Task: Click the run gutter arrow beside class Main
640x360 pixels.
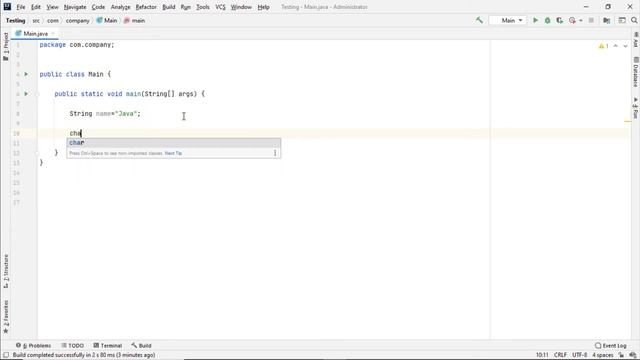Action: click(26, 74)
